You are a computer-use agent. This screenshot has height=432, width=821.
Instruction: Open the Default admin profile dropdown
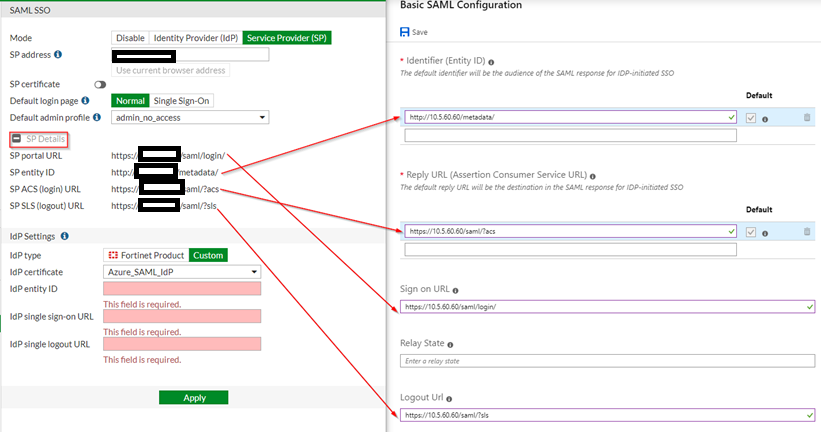(190, 117)
